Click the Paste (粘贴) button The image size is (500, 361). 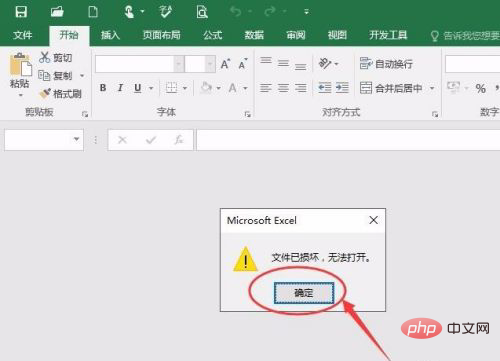coord(20,75)
